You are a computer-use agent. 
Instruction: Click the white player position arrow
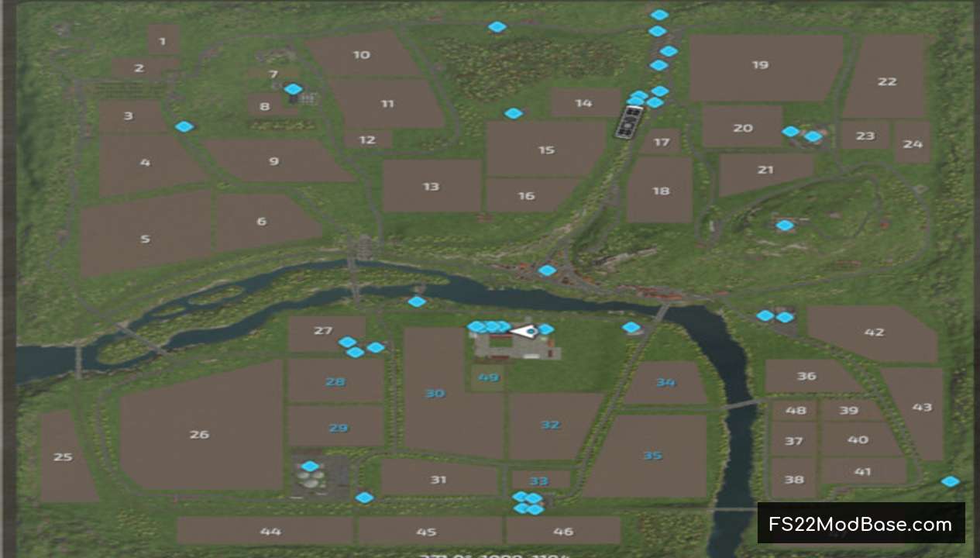coord(524,331)
